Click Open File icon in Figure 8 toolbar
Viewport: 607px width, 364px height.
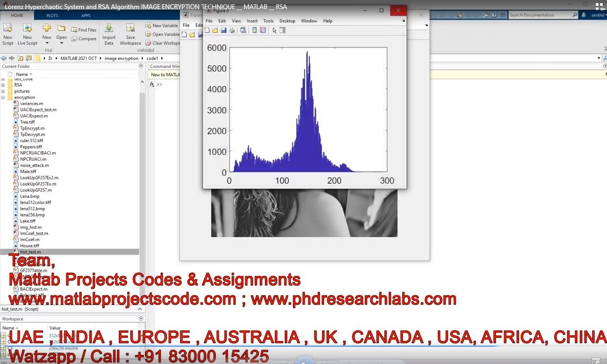pos(215,30)
